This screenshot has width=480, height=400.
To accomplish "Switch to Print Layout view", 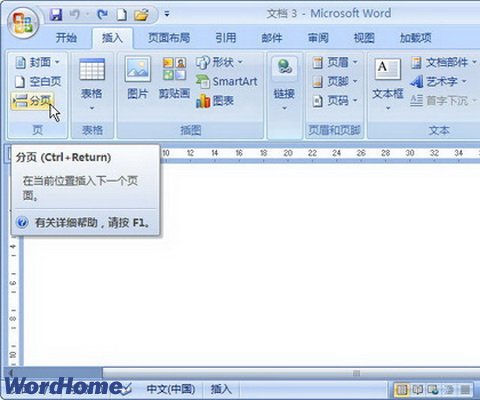I will tap(401, 389).
